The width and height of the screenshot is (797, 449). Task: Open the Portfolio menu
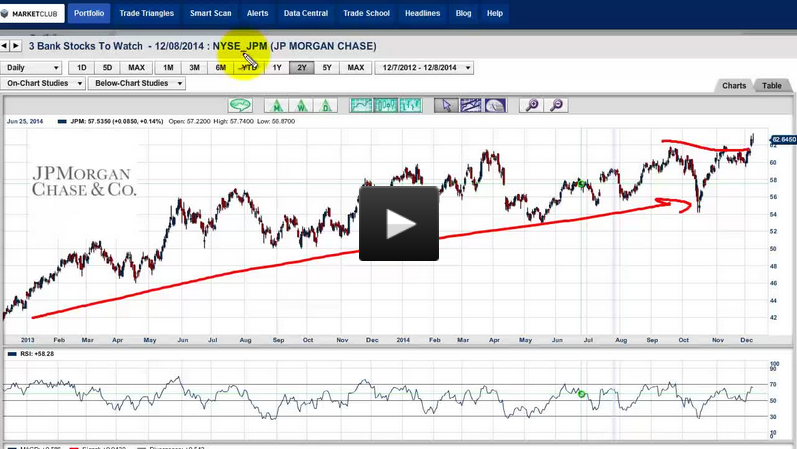[x=89, y=13]
